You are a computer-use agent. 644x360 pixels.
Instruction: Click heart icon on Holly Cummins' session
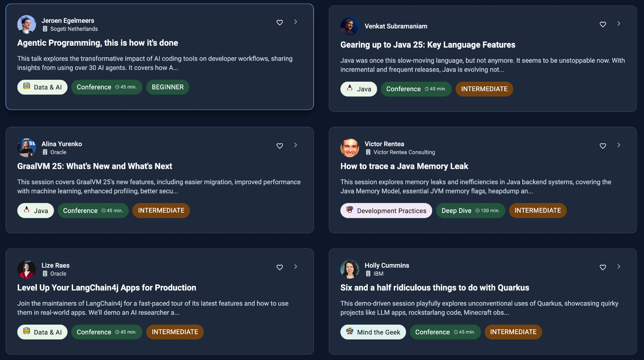click(x=603, y=267)
